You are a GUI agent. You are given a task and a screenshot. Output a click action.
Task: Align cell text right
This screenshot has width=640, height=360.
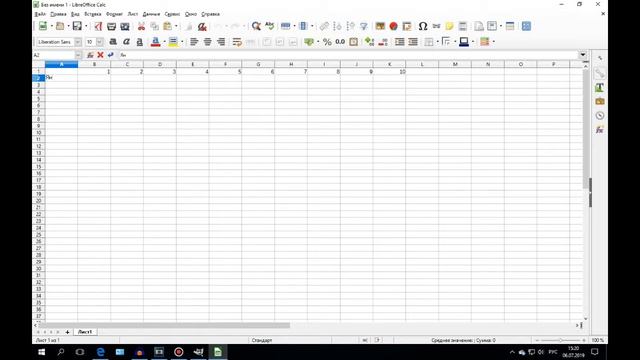[x=221, y=42]
